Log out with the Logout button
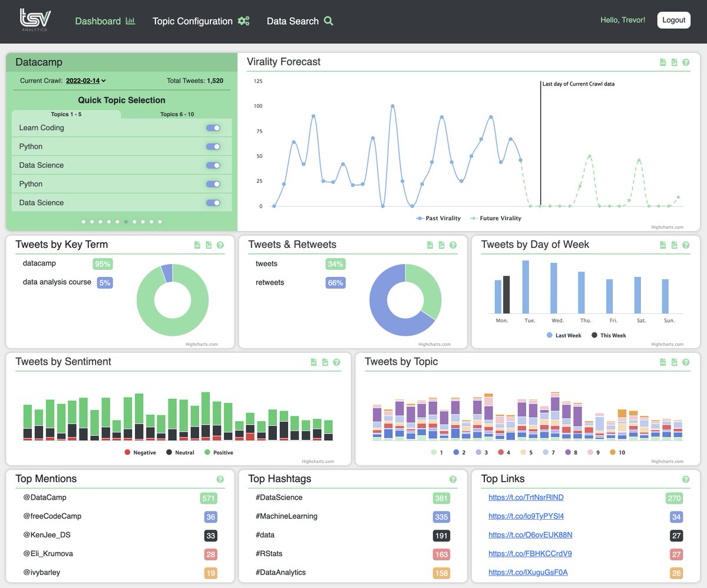The width and height of the screenshot is (707, 588). (673, 20)
